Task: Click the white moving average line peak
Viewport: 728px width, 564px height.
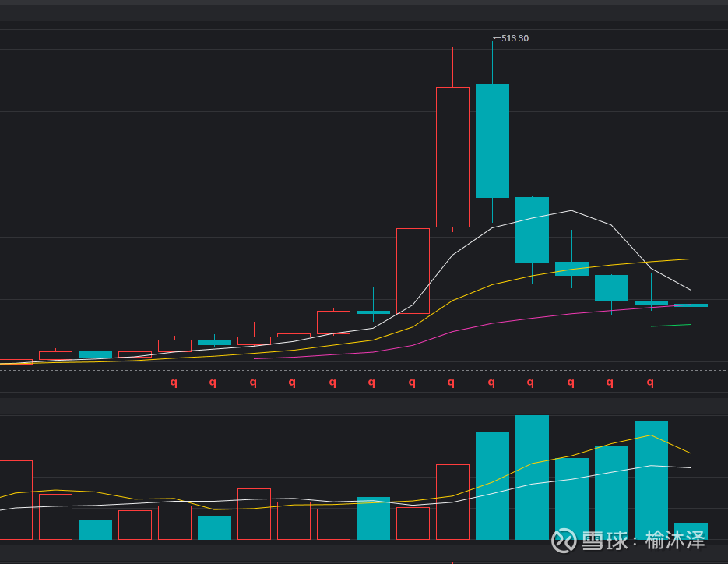Action: click(571, 210)
